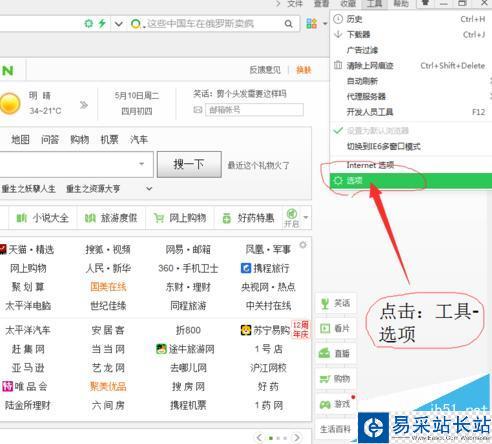
Task: Open 开发人员工具 from the menu
Action: [x=411, y=112]
